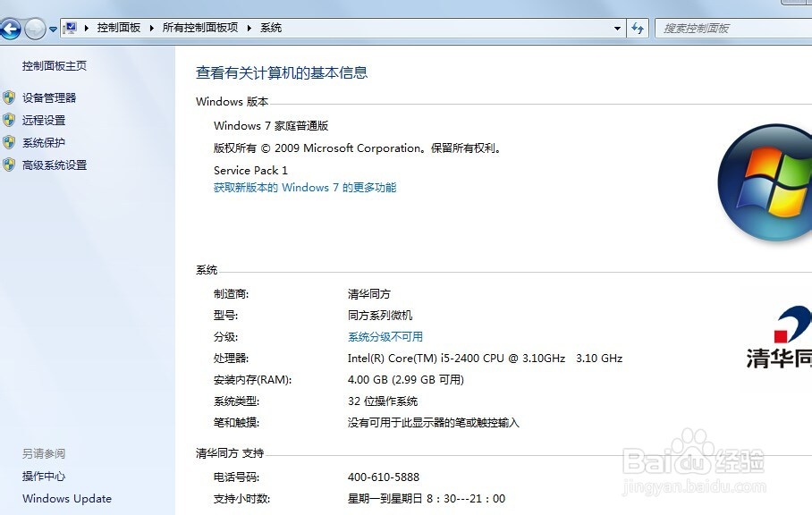打开操作中心
This screenshot has height=515, width=812.
pos(43,476)
